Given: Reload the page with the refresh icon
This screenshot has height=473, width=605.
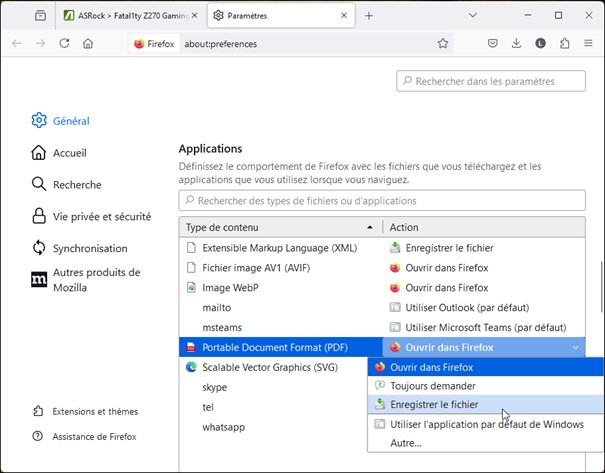Looking at the screenshot, I should 65,44.
